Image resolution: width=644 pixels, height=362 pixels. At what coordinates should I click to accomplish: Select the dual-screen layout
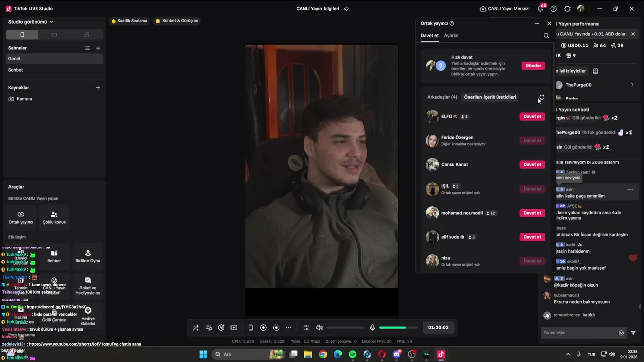[x=87, y=35]
